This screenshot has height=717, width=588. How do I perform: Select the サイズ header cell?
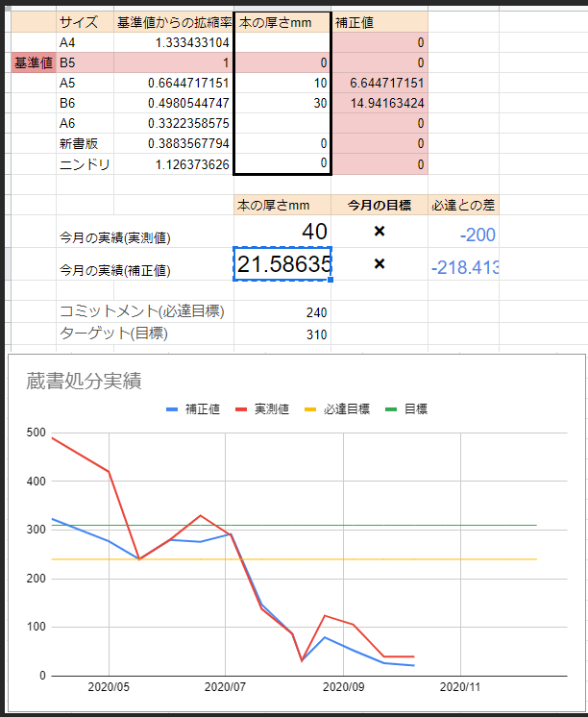[x=86, y=22]
